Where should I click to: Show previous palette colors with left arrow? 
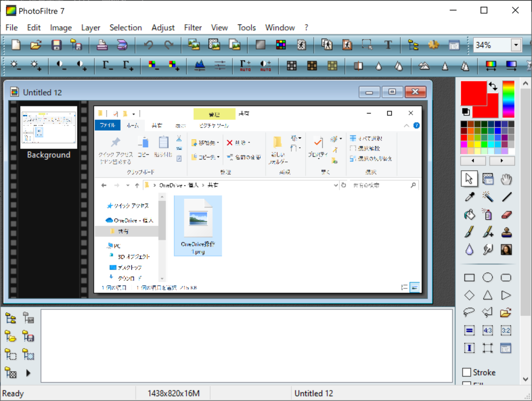tap(473, 161)
